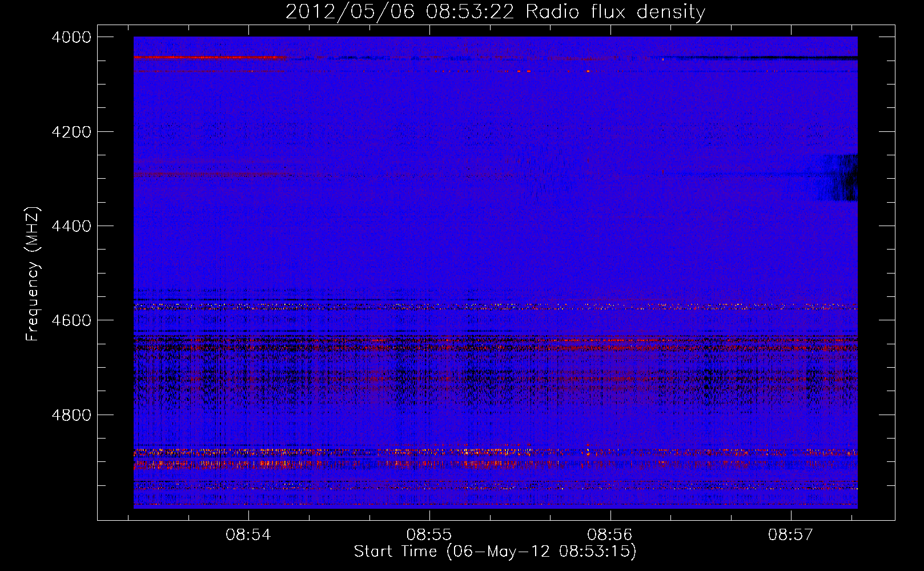Click the plot title '2012/05/06 08:53:22 Radio flux density'
This screenshot has width=924, height=571.
point(495,11)
